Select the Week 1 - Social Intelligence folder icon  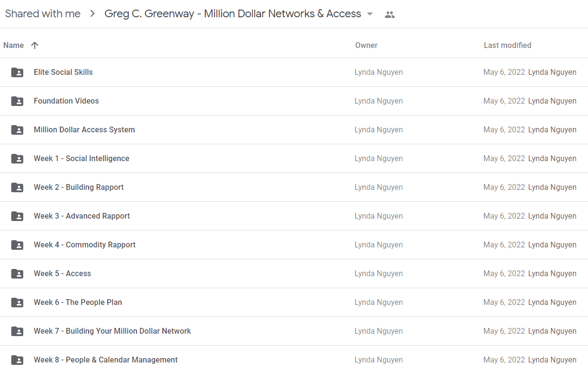pos(17,159)
